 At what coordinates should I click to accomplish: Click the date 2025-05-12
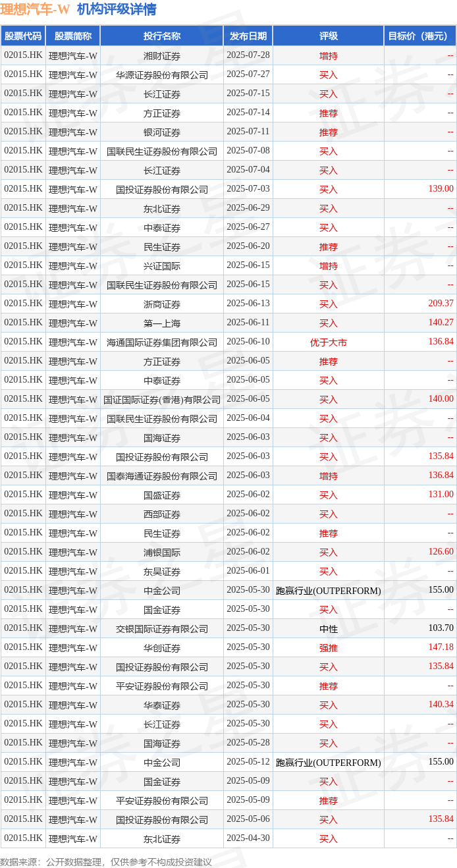click(x=248, y=762)
